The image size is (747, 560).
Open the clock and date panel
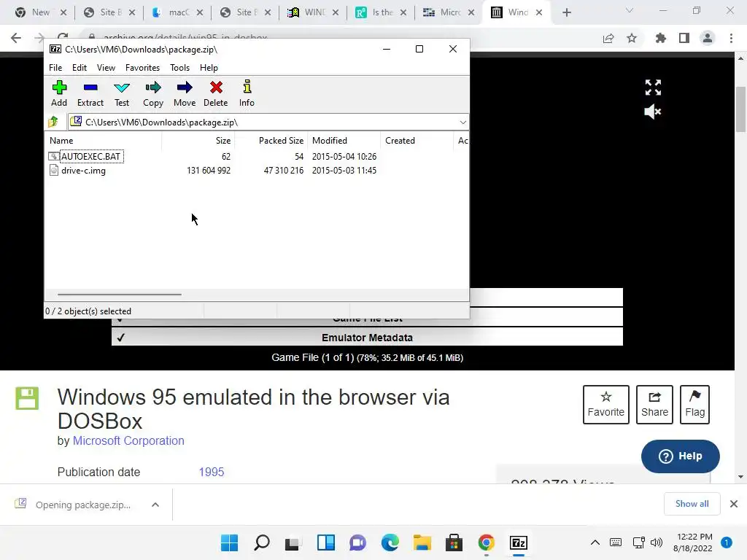click(x=693, y=542)
